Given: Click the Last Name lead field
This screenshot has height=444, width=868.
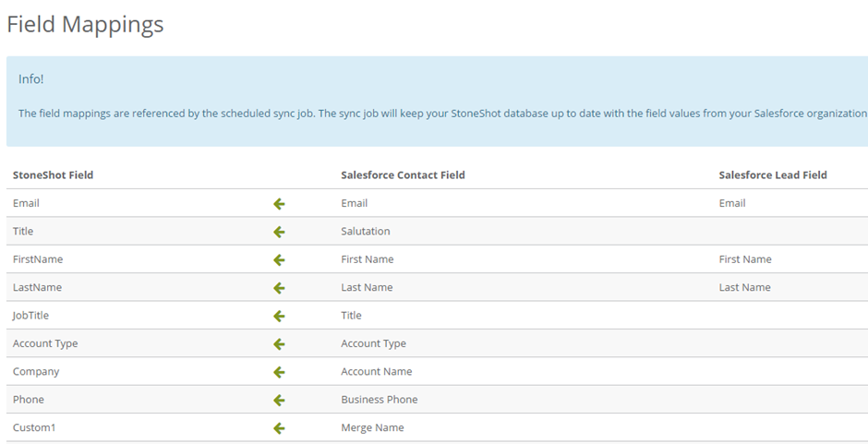Looking at the screenshot, I should (x=744, y=287).
